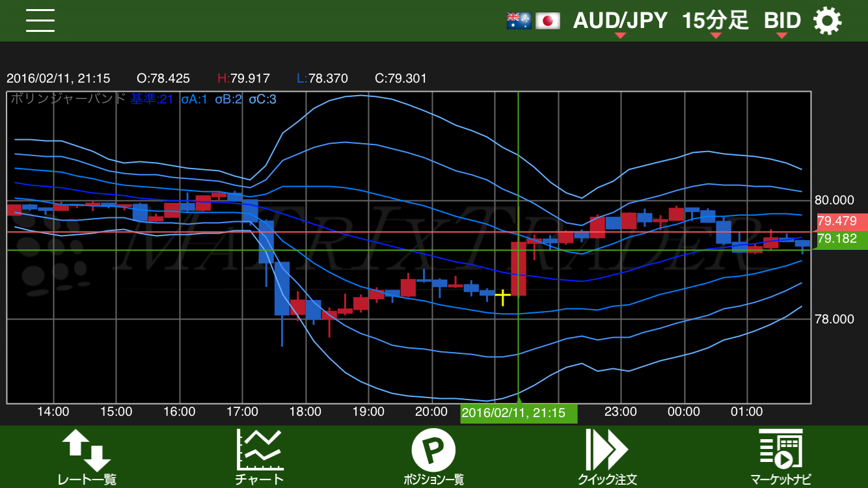This screenshot has height=488, width=868.
Task: Expand the AUD/JPY currency pair dropdown
Action: click(620, 21)
